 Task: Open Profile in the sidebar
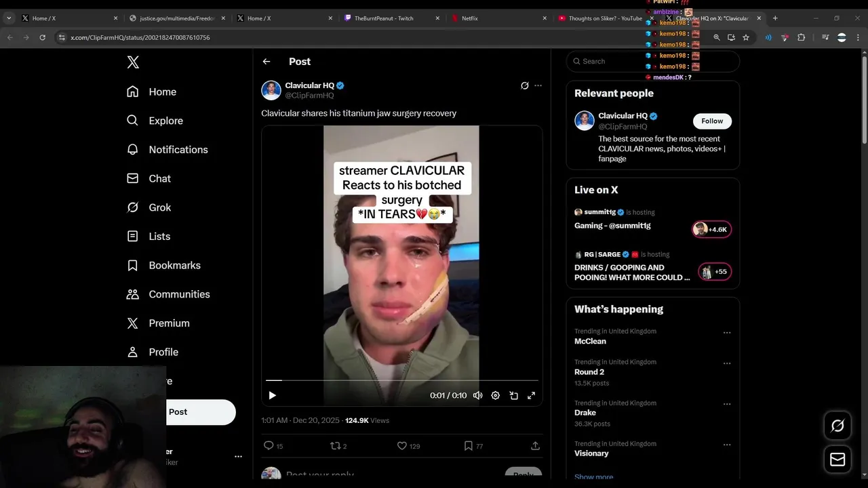[153, 352]
